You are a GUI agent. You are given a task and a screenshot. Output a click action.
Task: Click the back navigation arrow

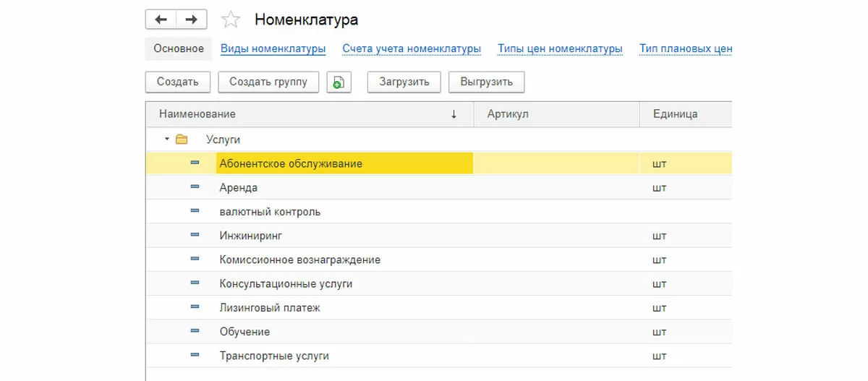point(161,20)
